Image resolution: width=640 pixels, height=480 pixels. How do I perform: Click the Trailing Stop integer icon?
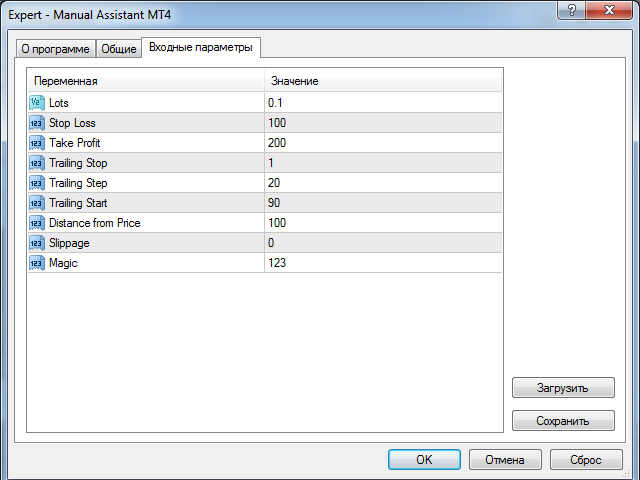(x=37, y=163)
